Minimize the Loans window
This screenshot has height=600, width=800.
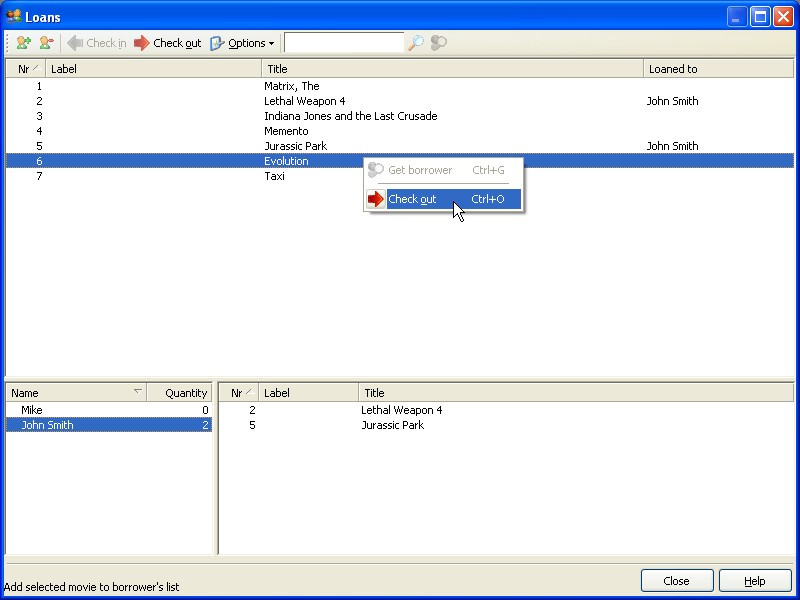pyautogui.click(x=737, y=17)
